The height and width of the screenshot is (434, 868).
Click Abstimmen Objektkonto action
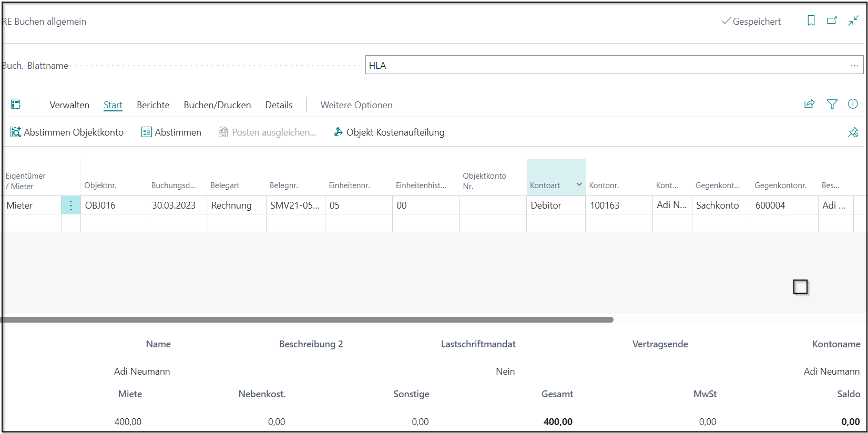click(67, 132)
